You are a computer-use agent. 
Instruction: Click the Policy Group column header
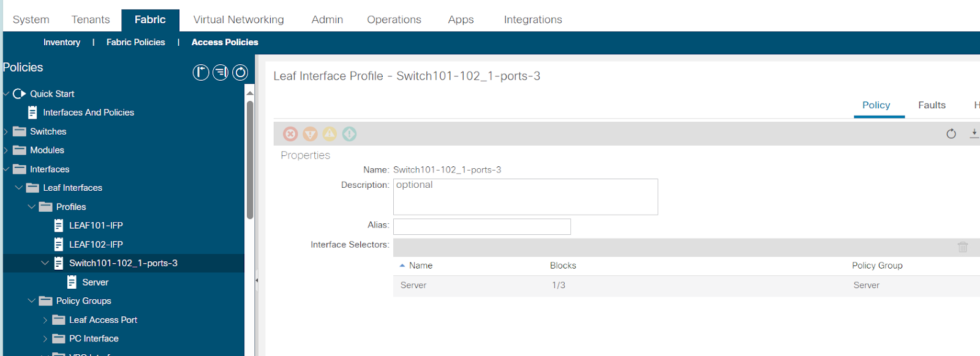877,265
